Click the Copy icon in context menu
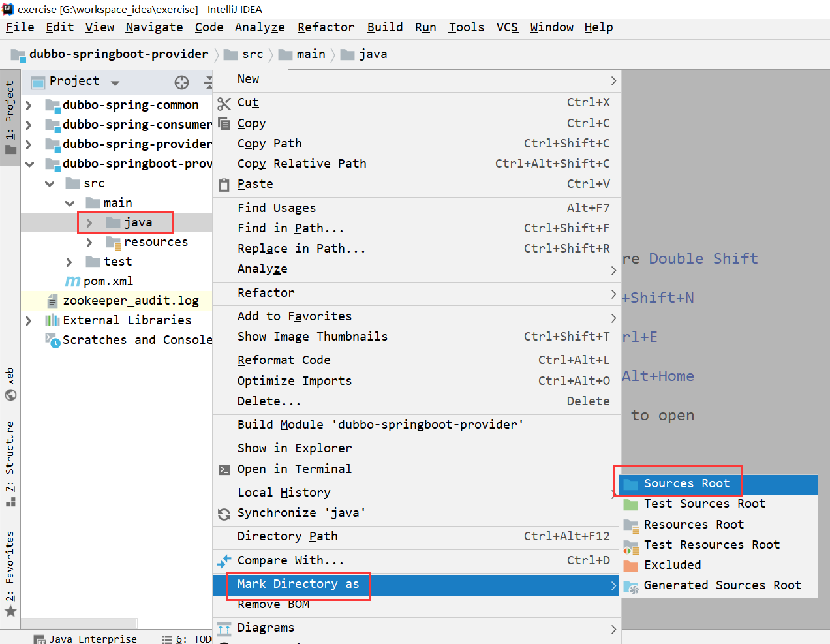Viewport: 830px width, 644px height. pos(224,124)
